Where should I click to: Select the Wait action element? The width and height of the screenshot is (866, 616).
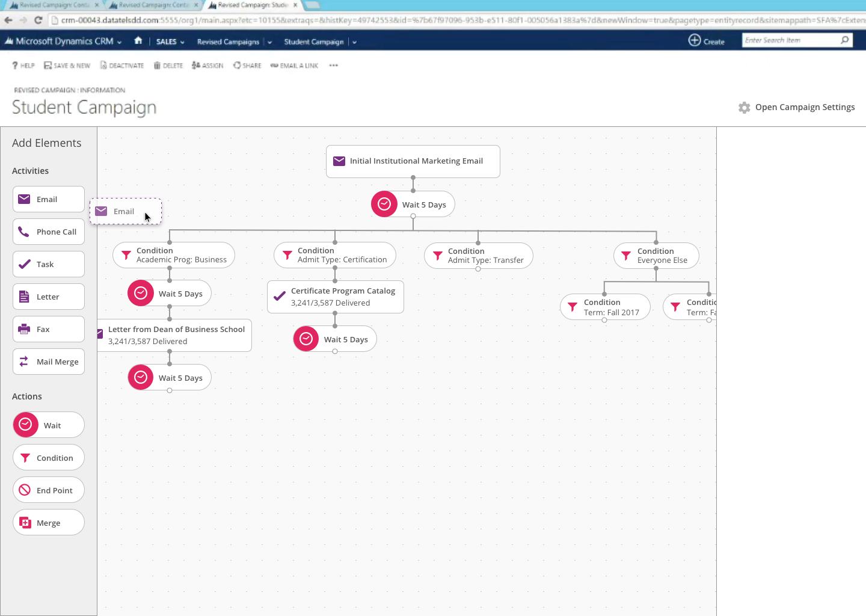(x=49, y=425)
